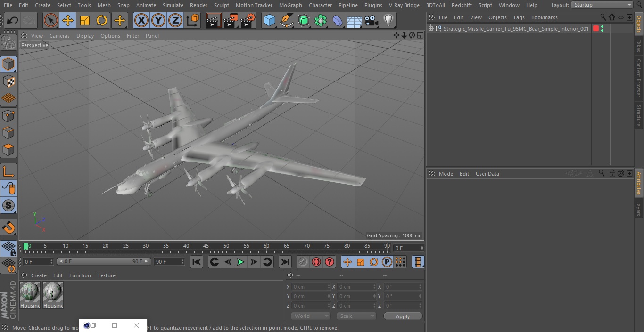Switch to the Content Browser side tab
The height and width of the screenshot is (332, 644).
[639, 78]
